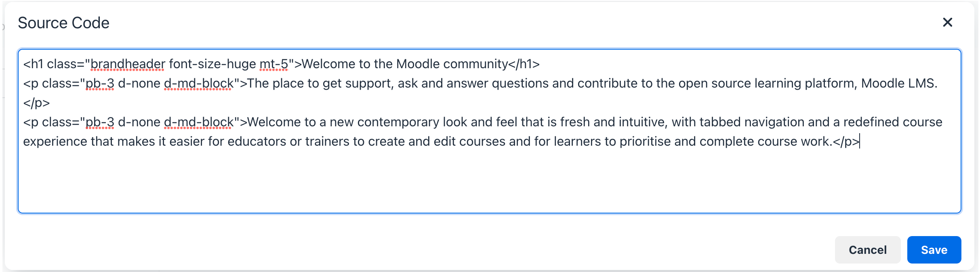Click the closing </h1> tag

click(x=524, y=64)
